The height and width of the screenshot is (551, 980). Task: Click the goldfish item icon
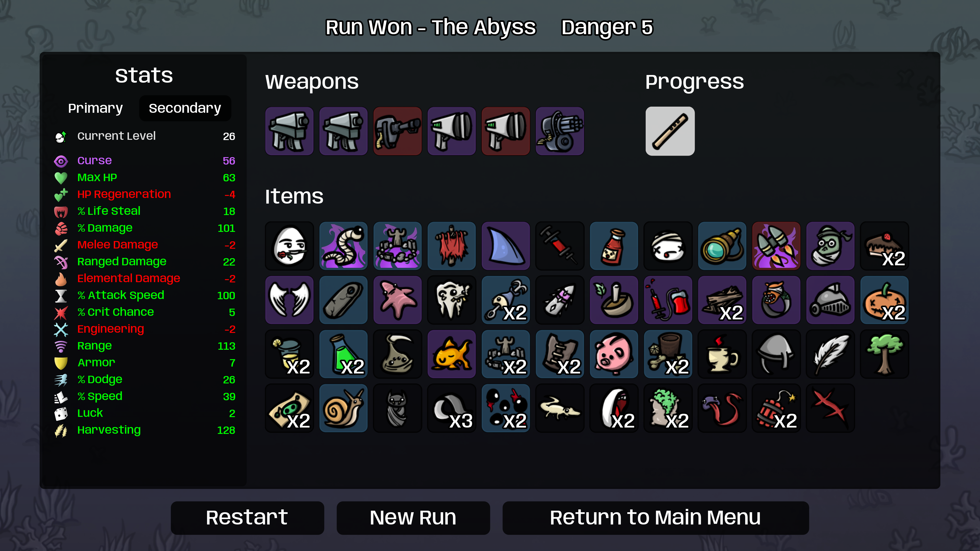451,354
